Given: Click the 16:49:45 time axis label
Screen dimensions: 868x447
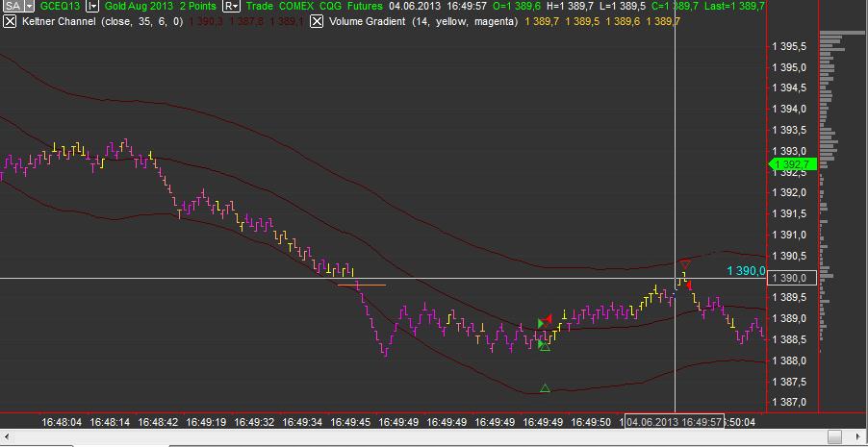Looking at the screenshot, I should coord(350,422).
